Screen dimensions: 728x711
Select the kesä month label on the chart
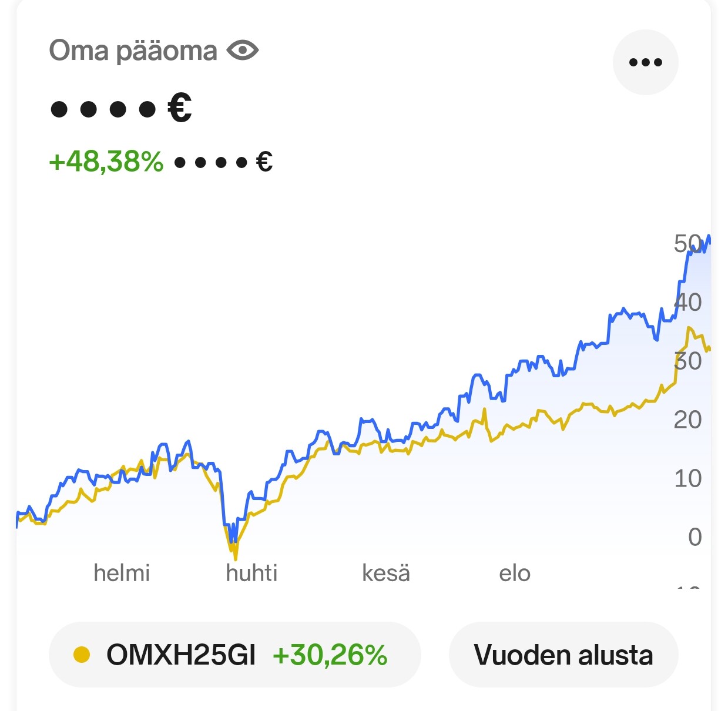[x=386, y=573]
